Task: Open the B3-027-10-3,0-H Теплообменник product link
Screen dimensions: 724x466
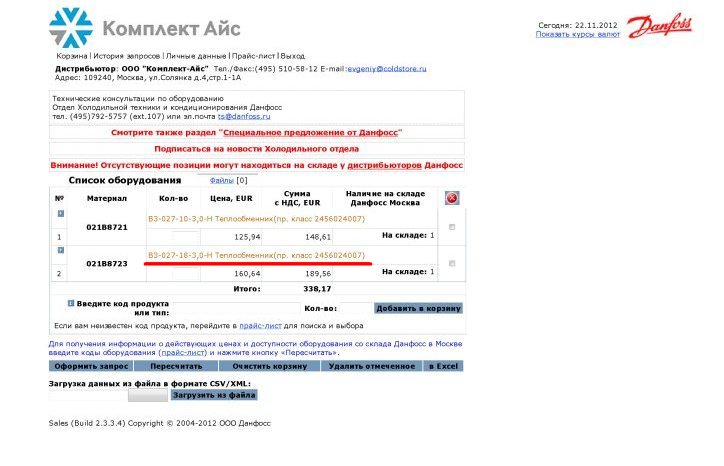Action: (256, 219)
